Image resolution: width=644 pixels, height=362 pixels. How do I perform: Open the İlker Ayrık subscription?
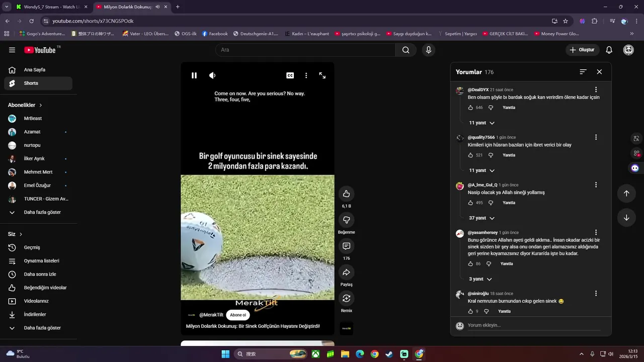[38, 158]
